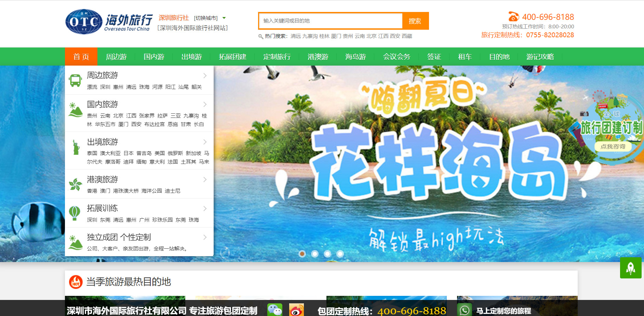Click the Statue of Liberty icon for 出境游
The width and height of the screenshot is (644, 316).
point(76,147)
